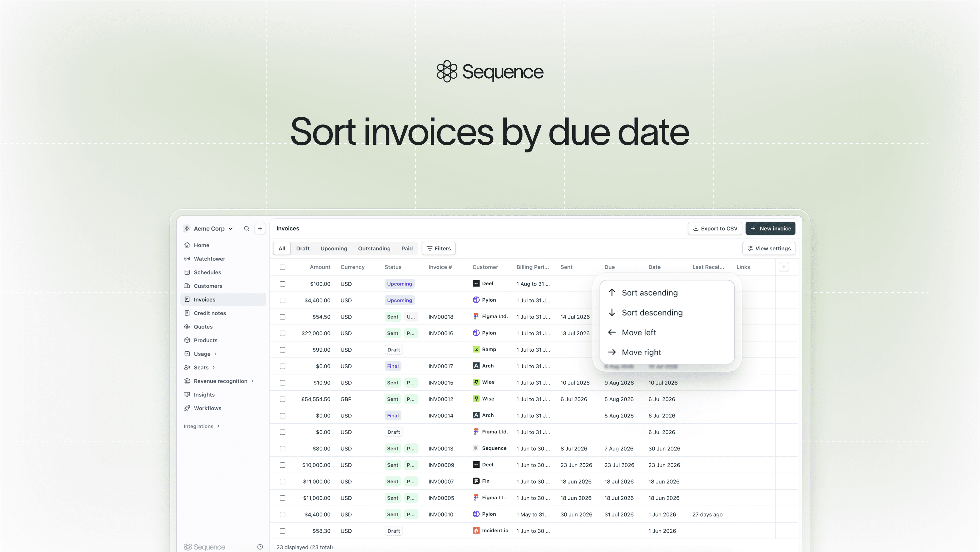
Task: Click the help question mark icon
Action: click(x=260, y=547)
